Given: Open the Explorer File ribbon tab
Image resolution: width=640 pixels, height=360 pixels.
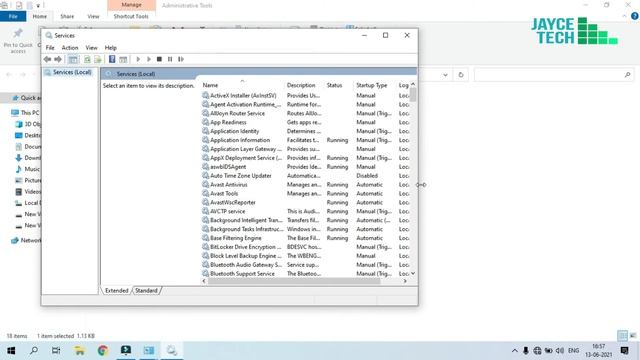Looking at the screenshot, I should pos(13,16).
